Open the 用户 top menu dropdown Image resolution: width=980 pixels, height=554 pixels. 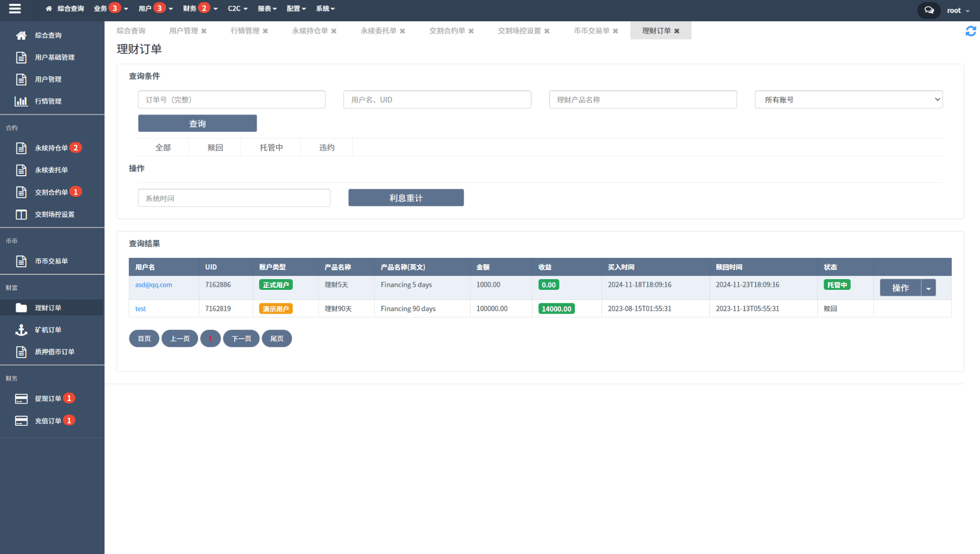[156, 9]
